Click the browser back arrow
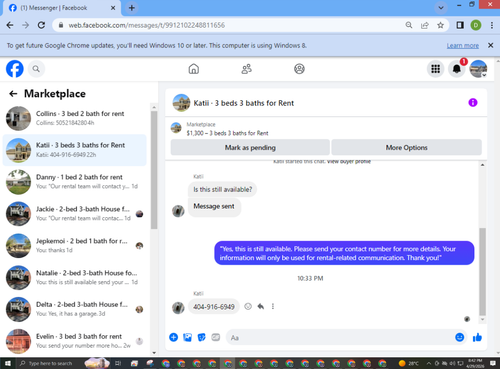 pyautogui.click(x=10, y=25)
